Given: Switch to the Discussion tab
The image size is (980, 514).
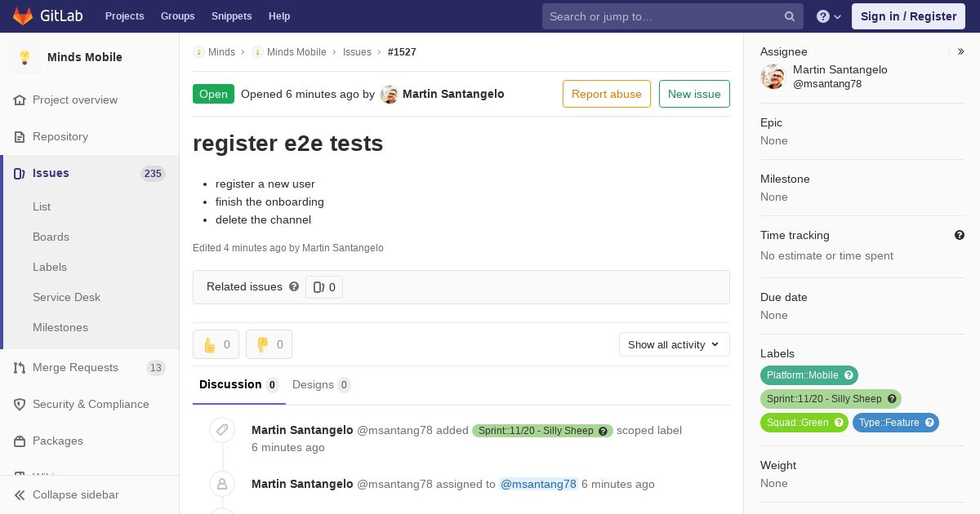Looking at the screenshot, I should (x=239, y=384).
